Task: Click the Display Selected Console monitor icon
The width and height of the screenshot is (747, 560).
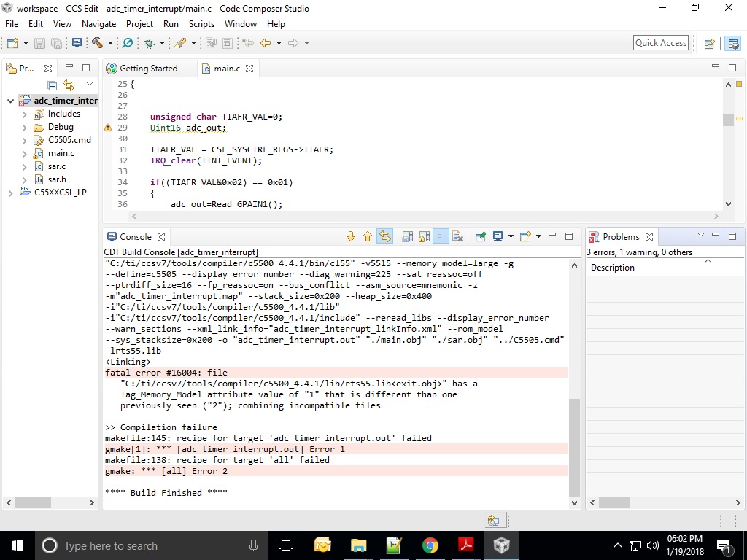Action: point(498,237)
